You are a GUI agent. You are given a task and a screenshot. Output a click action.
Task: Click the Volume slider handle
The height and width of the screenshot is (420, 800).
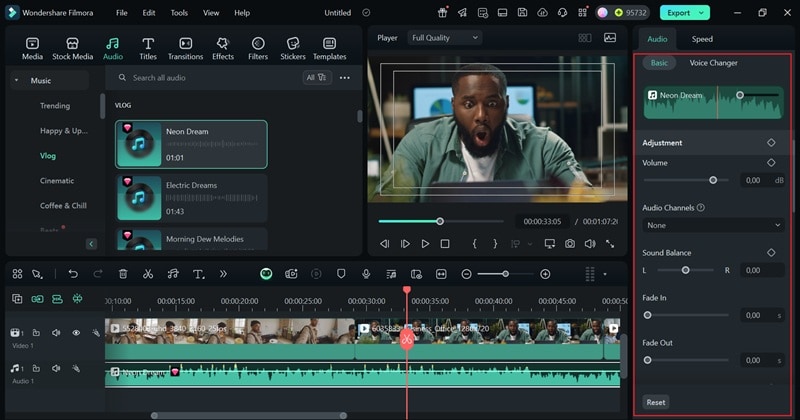pyautogui.click(x=713, y=180)
